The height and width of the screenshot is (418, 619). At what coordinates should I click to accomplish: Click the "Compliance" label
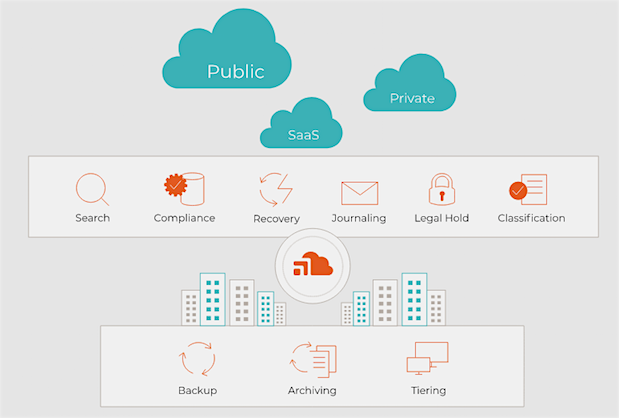pos(184,218)
